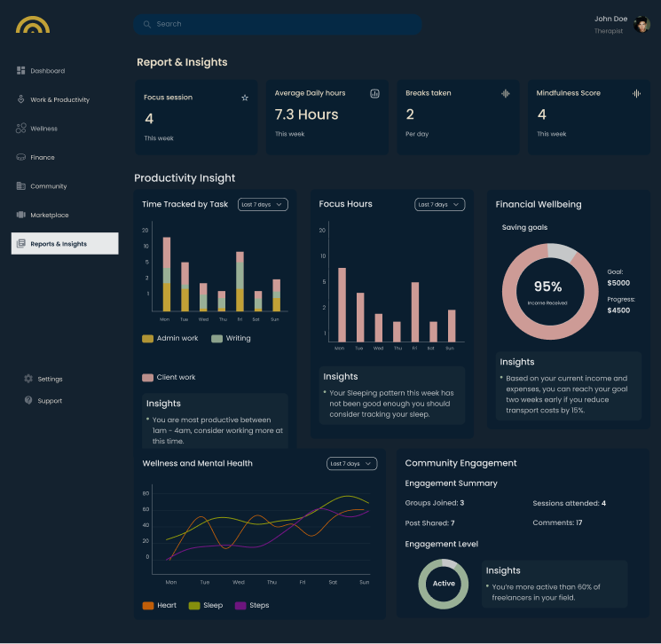Click the 95% saving goals progress ring
The width and height of the screenshot is (661, 644).
pos(550,291)
